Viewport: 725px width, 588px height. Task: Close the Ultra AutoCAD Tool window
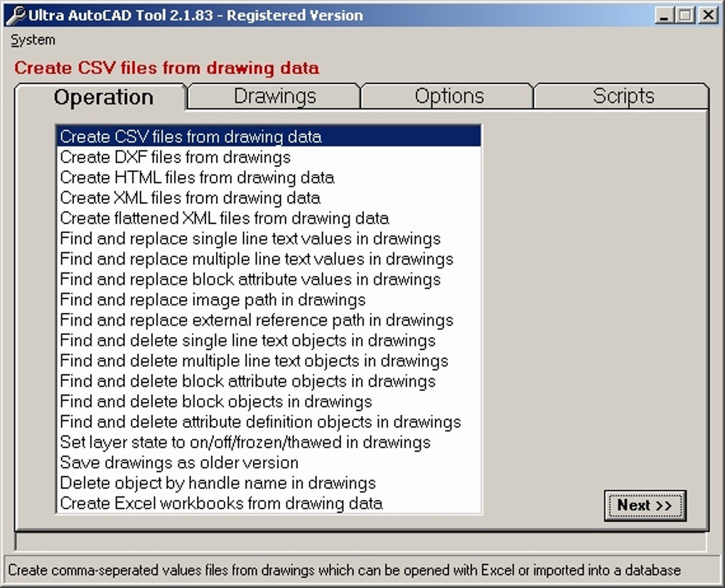click(708, 15)
